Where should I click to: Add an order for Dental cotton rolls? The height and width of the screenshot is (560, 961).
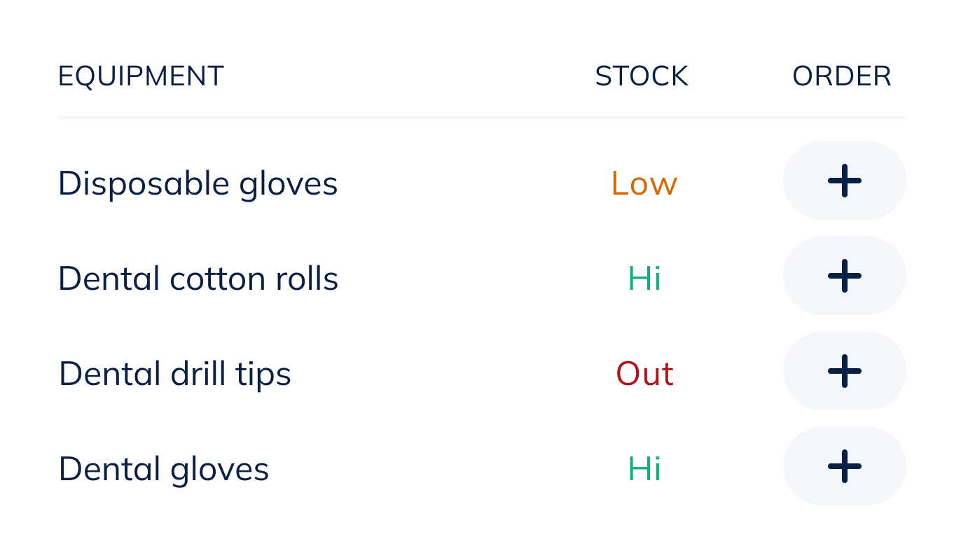[844, 276]
